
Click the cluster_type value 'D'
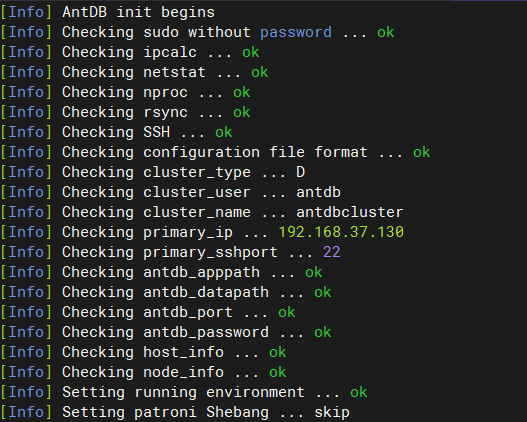click(x=300, y=172)
